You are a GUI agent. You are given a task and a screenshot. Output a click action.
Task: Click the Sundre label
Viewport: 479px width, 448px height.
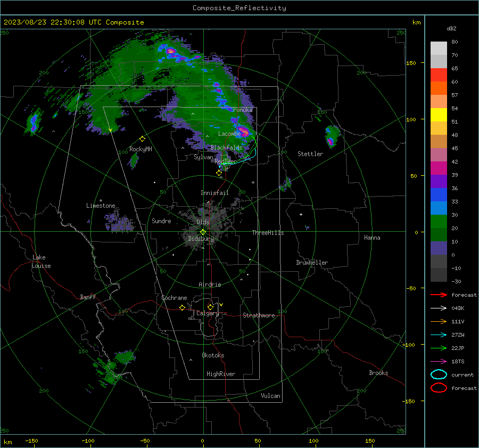click(x=161, y=221)
